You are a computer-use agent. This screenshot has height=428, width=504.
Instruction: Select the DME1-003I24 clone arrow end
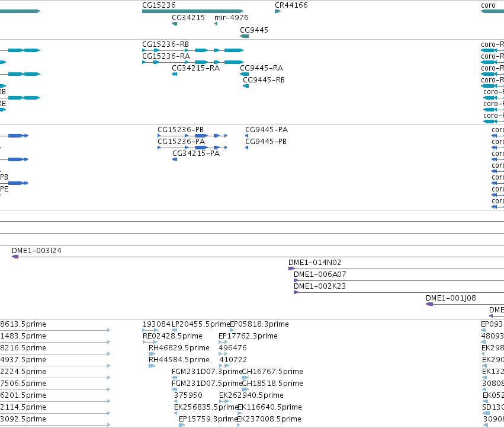click(15, 257)
